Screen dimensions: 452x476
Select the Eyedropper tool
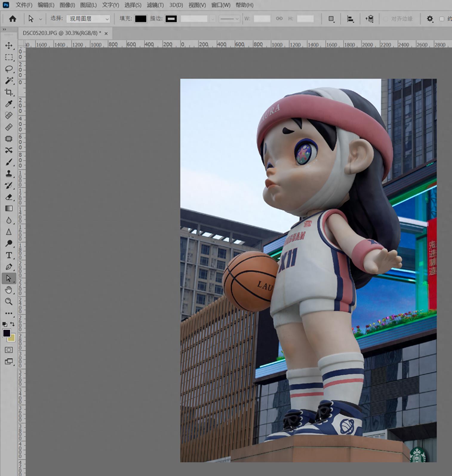coord(9,104)
